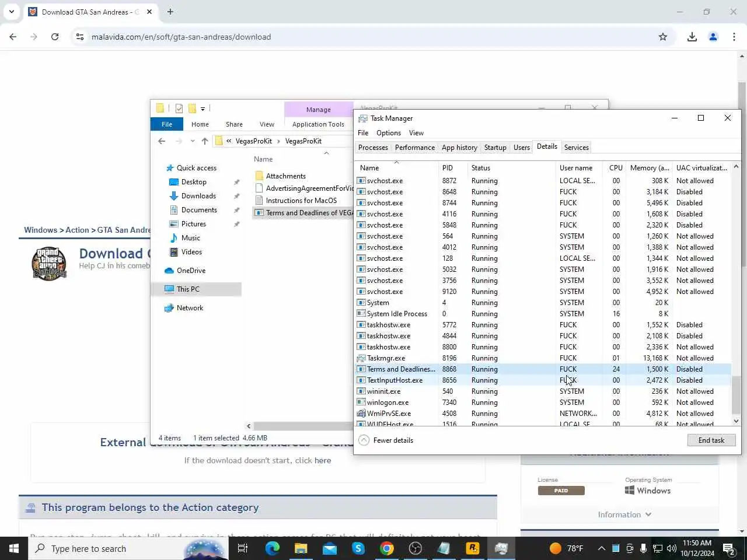747x560 pixels.
Task: Open the File tab in Explorer
Action: click(167, 124)
